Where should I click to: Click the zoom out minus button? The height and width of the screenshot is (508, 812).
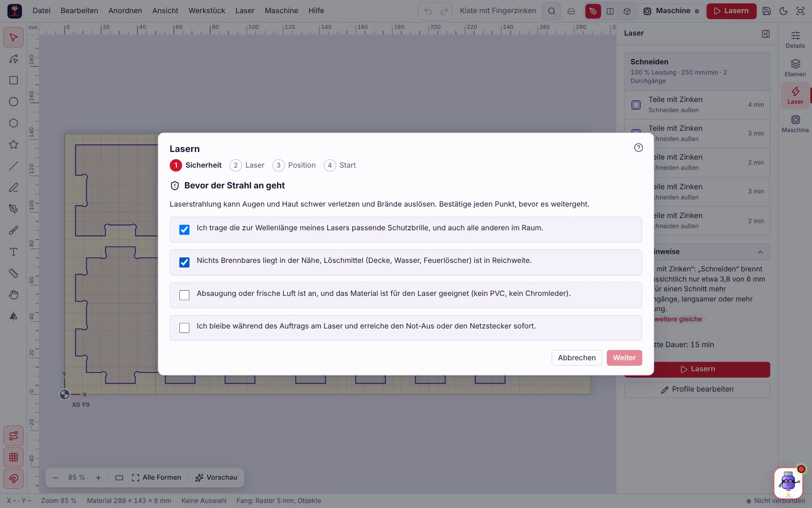click(55, 478)
